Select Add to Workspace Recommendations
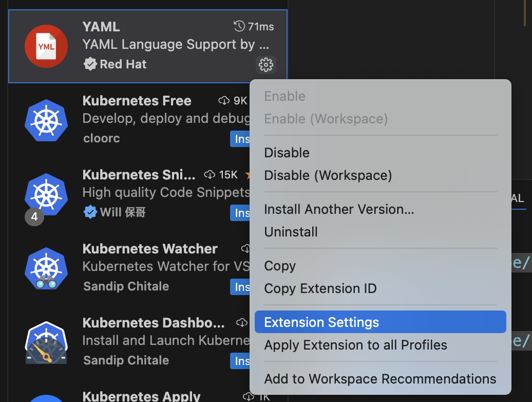 click(x=381, y=378)
